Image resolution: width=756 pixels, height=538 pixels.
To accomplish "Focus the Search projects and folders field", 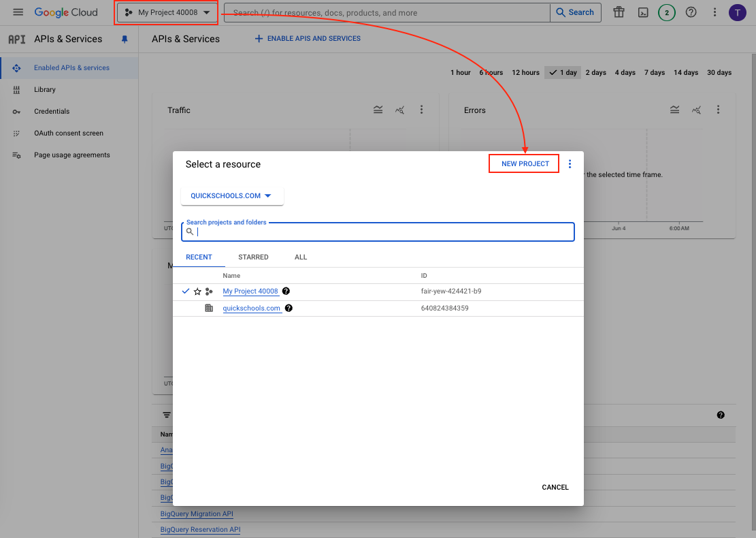I will pos(378,232).
